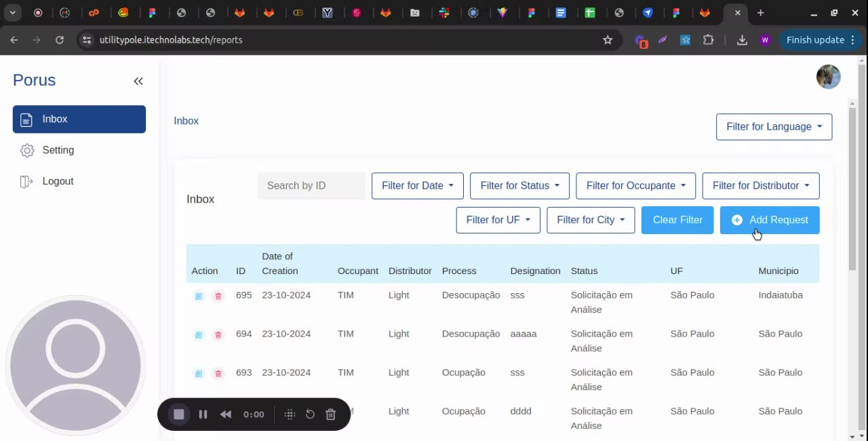Click the address bar URL
The image size is (868, 441).
(171, 40)
